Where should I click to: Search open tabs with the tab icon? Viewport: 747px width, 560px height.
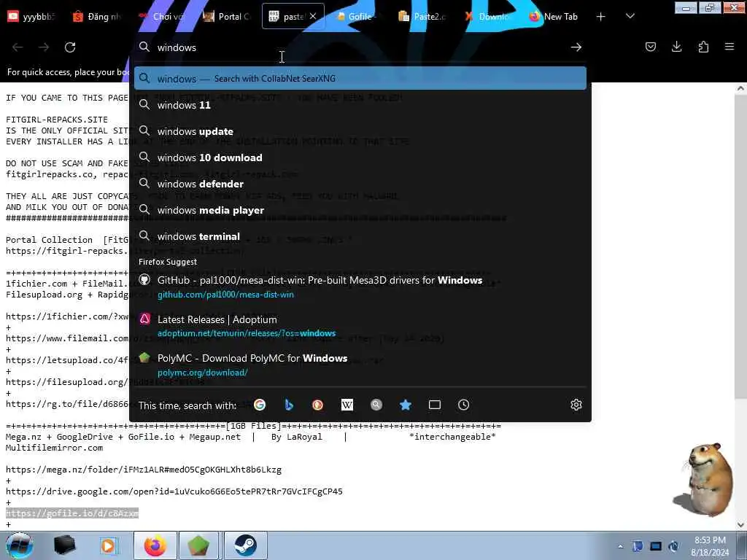pos(435,405)
